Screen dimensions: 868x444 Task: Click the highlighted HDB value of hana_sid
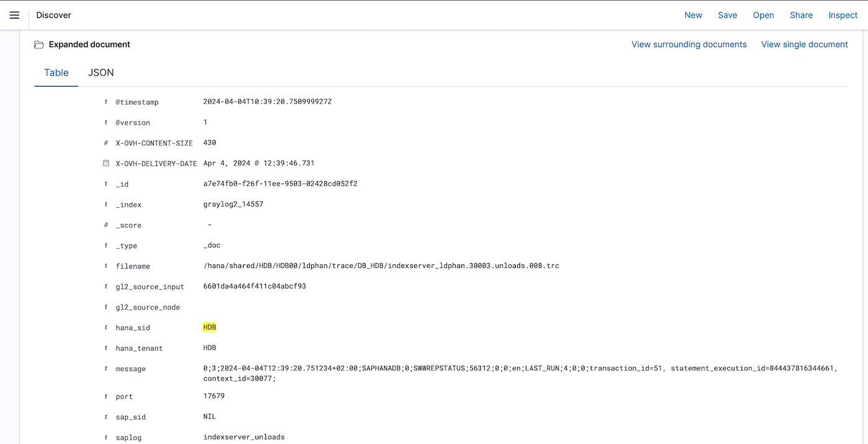pos(210,327)
